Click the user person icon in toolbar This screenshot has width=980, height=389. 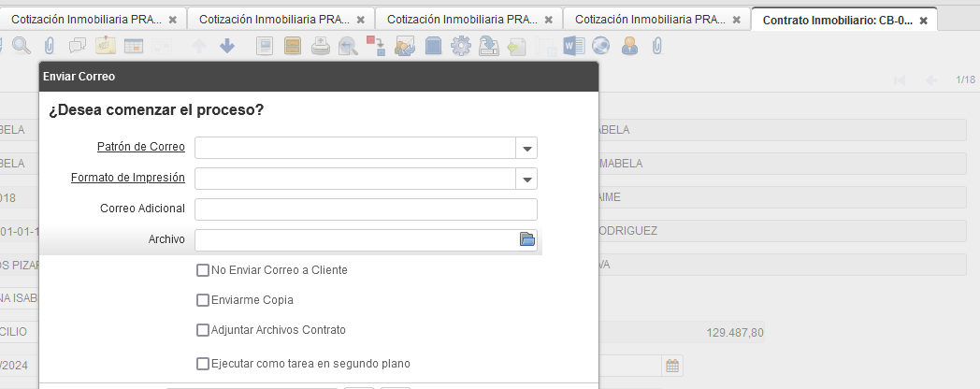coord(629,46)
